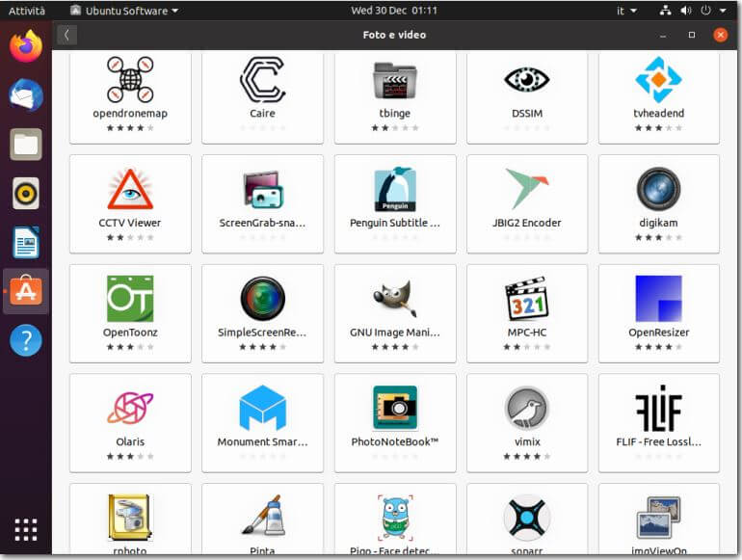Select the PhotoNoteBook camera icon
The height and width of the screenshot is (560, 742).
click(x=395, y=408)
